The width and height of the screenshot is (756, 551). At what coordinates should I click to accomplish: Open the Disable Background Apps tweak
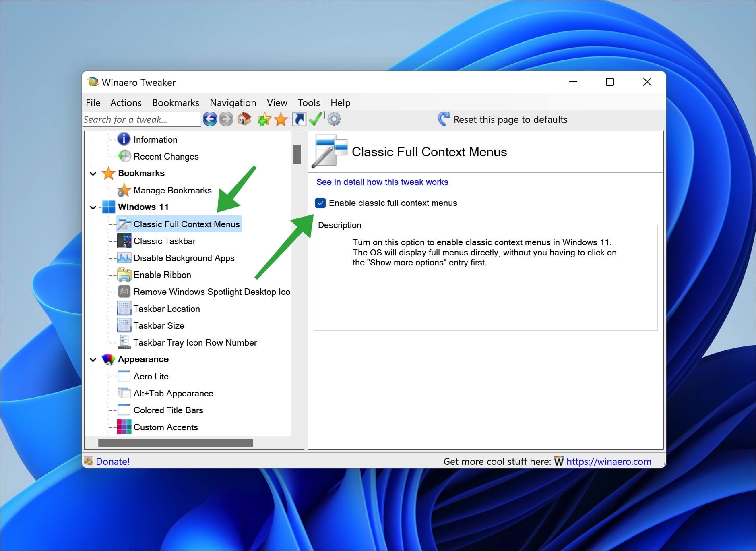coord(184,258)
